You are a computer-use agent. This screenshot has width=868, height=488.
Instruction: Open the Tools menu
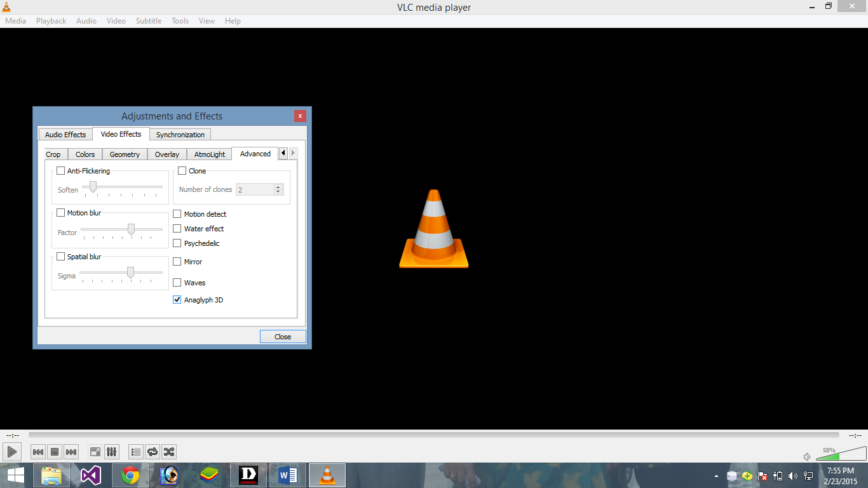pos(180,21)
